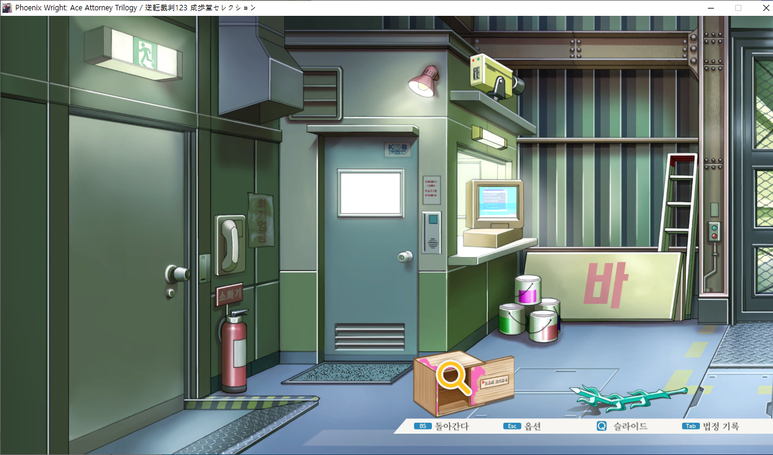Open the 옵션 options menu

coord(522,426)
